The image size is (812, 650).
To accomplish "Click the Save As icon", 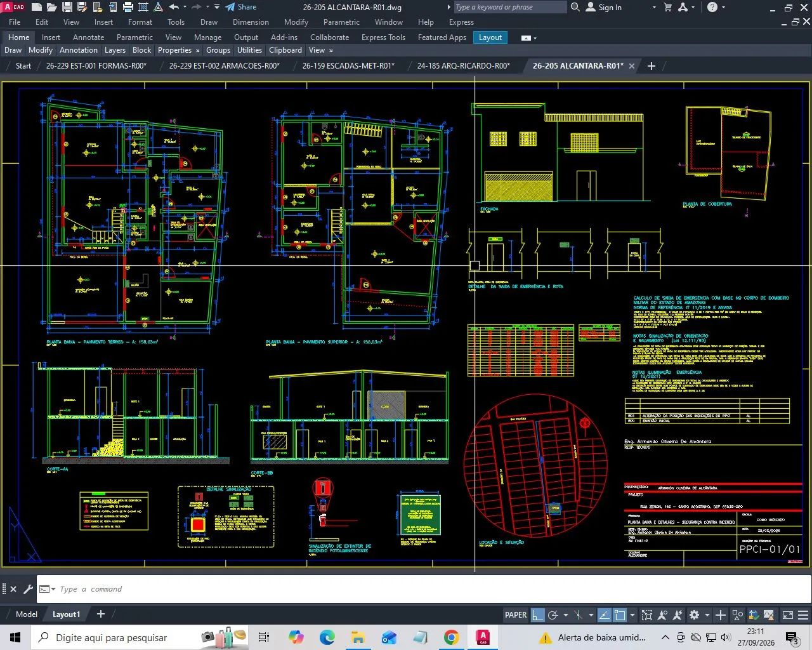I will 82,8.
